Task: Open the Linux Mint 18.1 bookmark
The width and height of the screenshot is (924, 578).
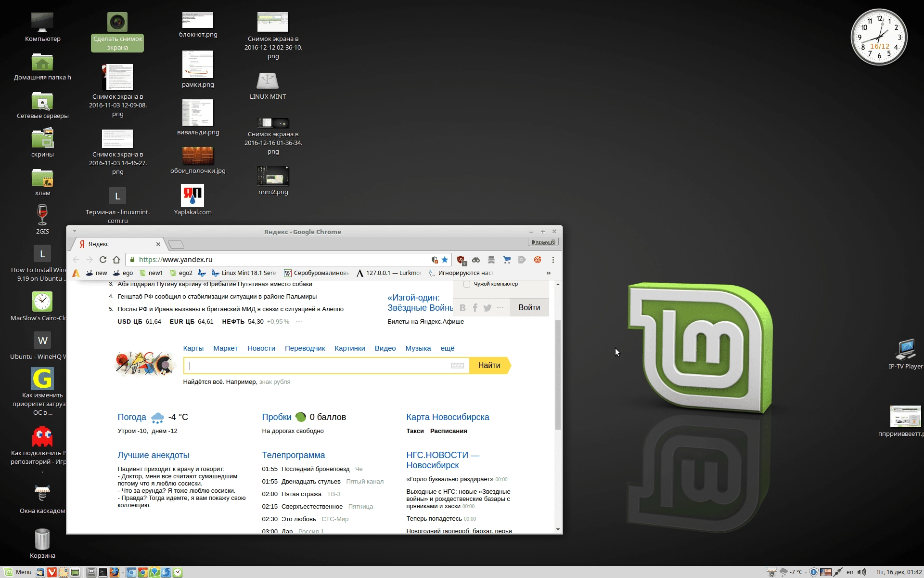Action: [244, 273]
